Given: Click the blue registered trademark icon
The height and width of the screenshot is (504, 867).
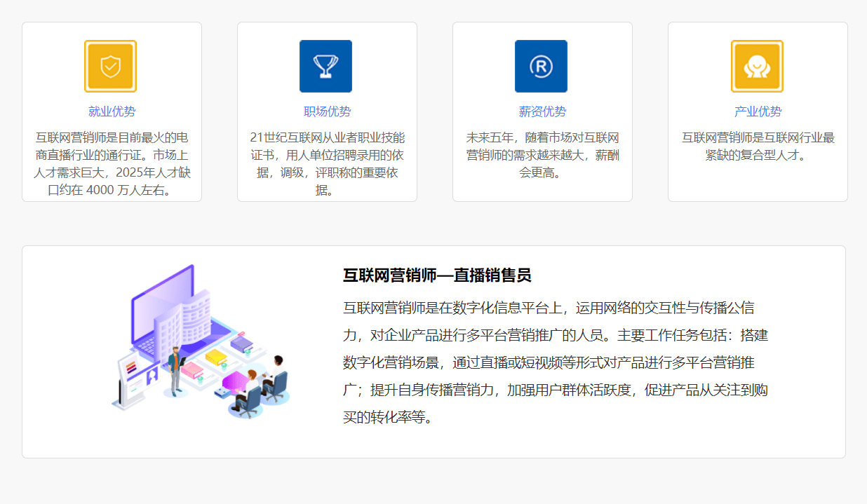Looking at the screenshot, I should pyautogui.click(x=541, y=67).
